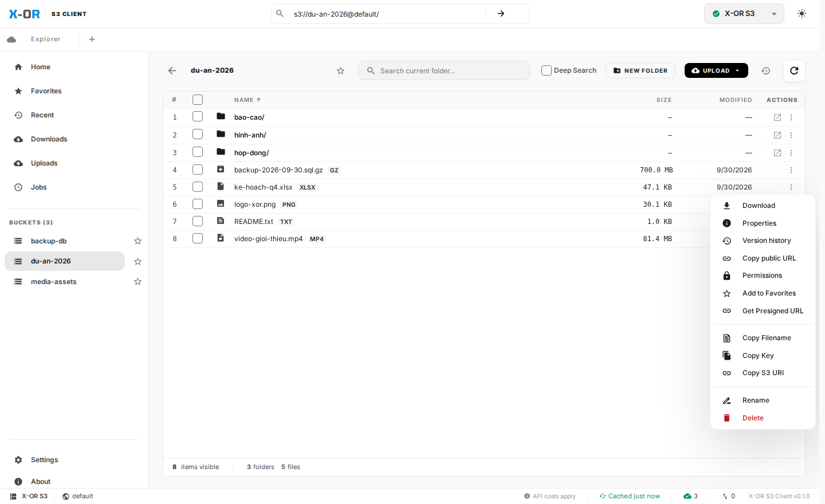The height and width of the screenshot is (504, 825).
Task: Click the X-OR logo
Action: pos(25,14)
